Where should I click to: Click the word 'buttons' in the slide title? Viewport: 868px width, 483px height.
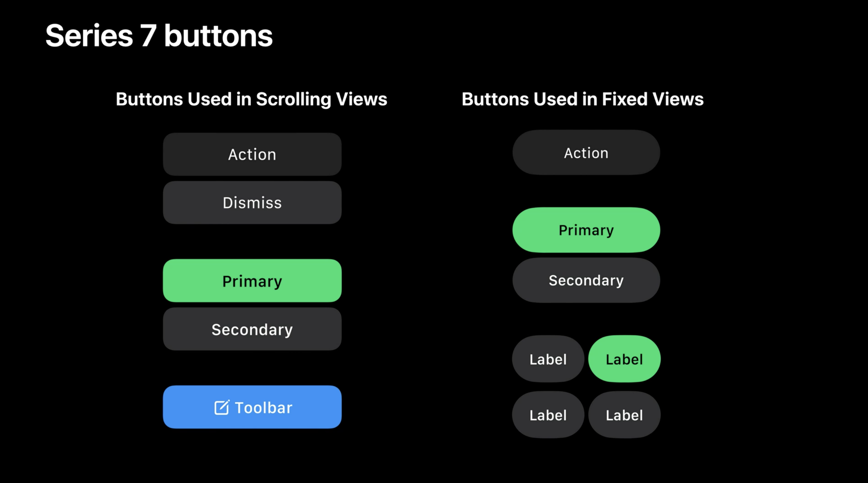(218, 36)
